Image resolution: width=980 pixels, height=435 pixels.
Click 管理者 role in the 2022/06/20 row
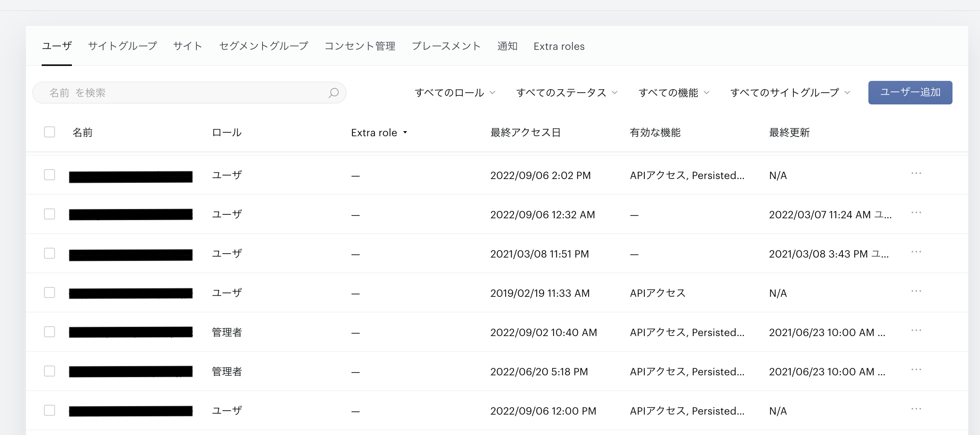[227, 371]
